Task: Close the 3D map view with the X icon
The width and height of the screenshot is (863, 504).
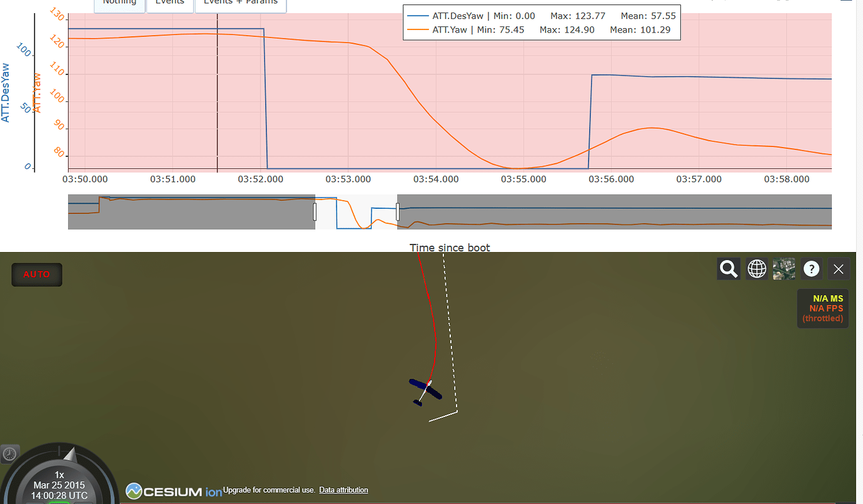Action: point(839,268)
